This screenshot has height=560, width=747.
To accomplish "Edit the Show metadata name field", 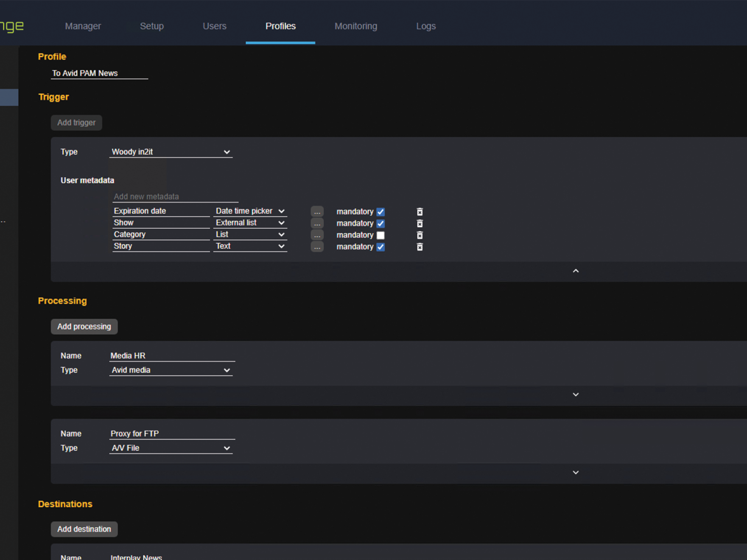I will tap(161, 223).
